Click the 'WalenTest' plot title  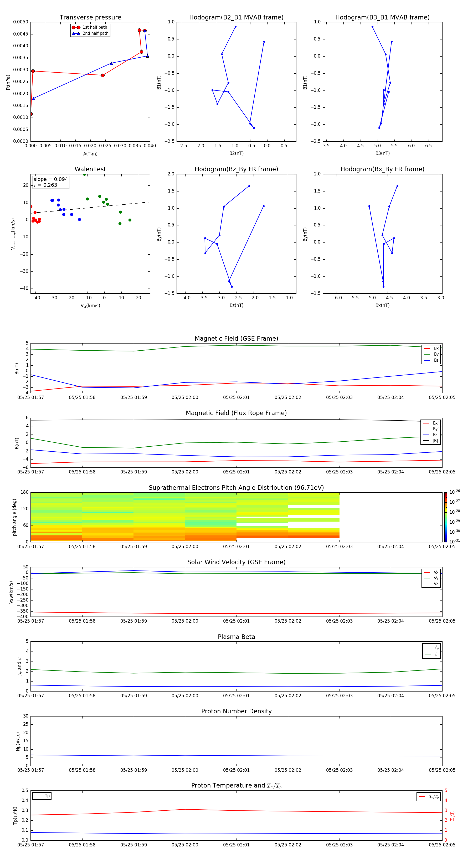click(90, 169)
